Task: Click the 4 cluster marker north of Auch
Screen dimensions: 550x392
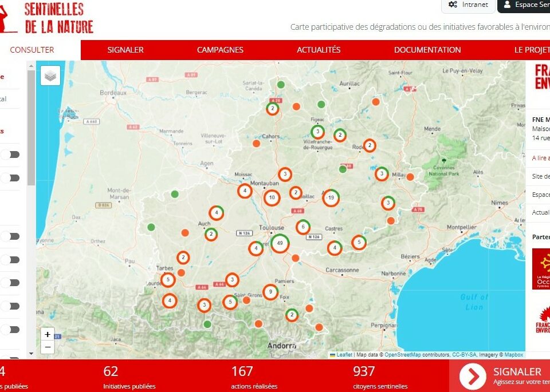Action: coord(217,213)
